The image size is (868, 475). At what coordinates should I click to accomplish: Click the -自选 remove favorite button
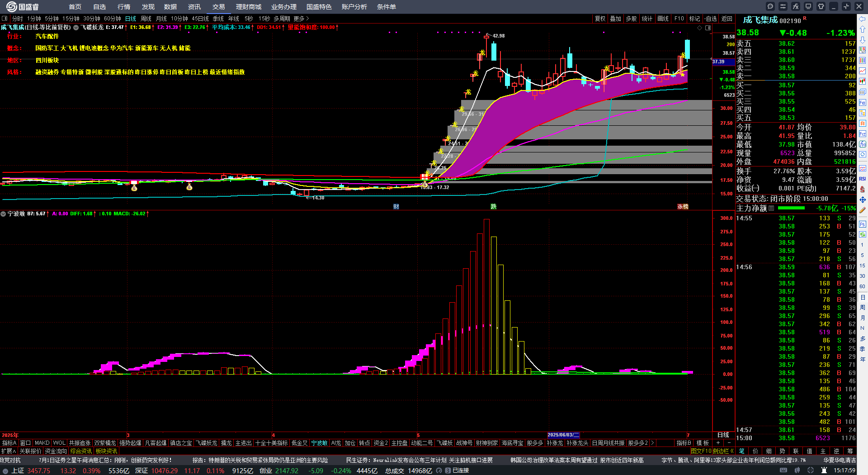(x=711, y=19)
